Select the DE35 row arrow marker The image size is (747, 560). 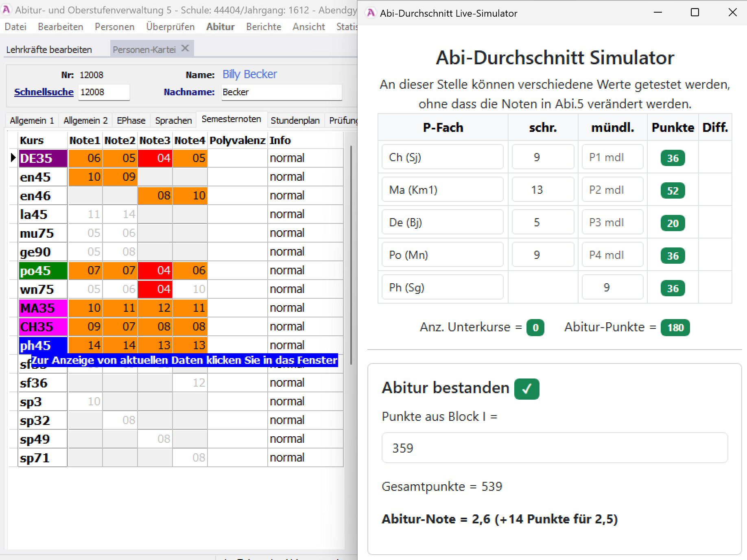pos(13,157)
